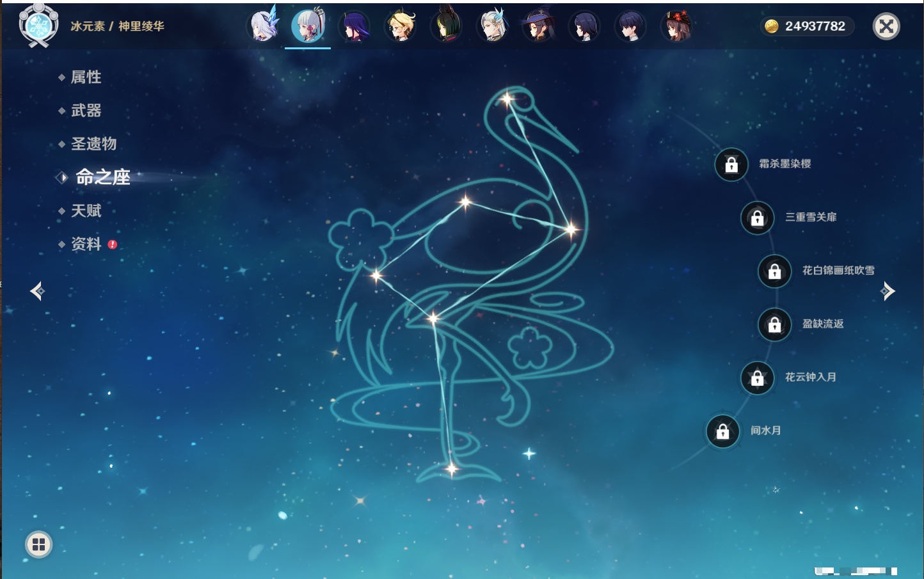Select the Hu Tao avatar with flower hat
This screenshot has height=579, width=924.
(x=676, y=27)
